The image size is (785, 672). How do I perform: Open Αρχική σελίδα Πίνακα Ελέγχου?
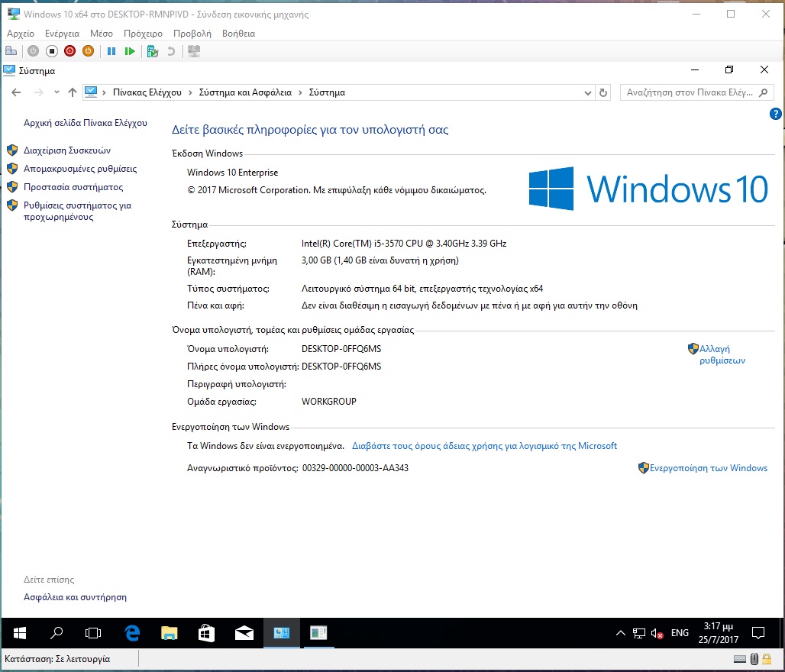point(86,123)
